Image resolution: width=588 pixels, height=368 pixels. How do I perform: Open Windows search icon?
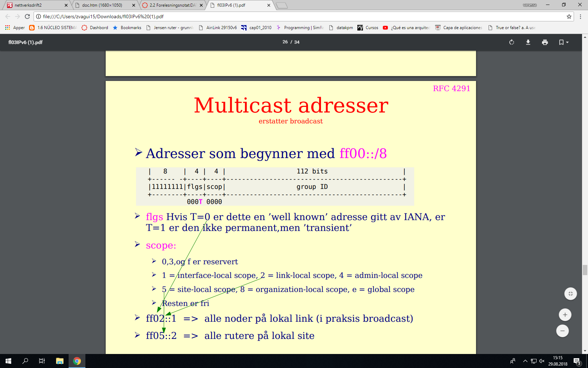pos(25,361)
